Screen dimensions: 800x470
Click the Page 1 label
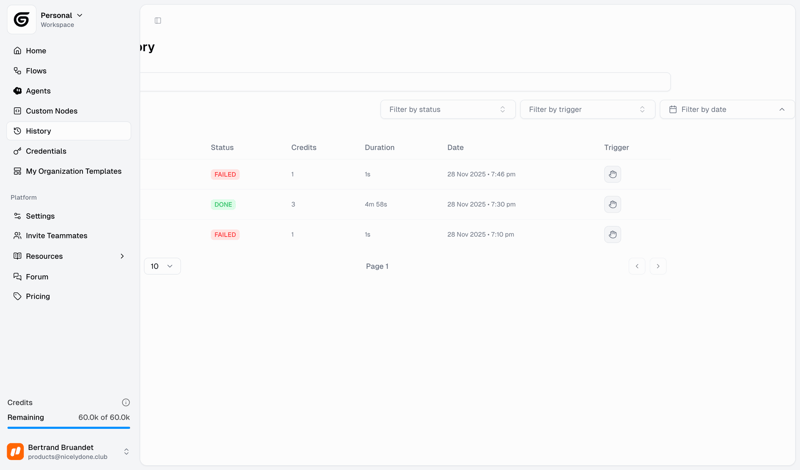click(377, 266)
